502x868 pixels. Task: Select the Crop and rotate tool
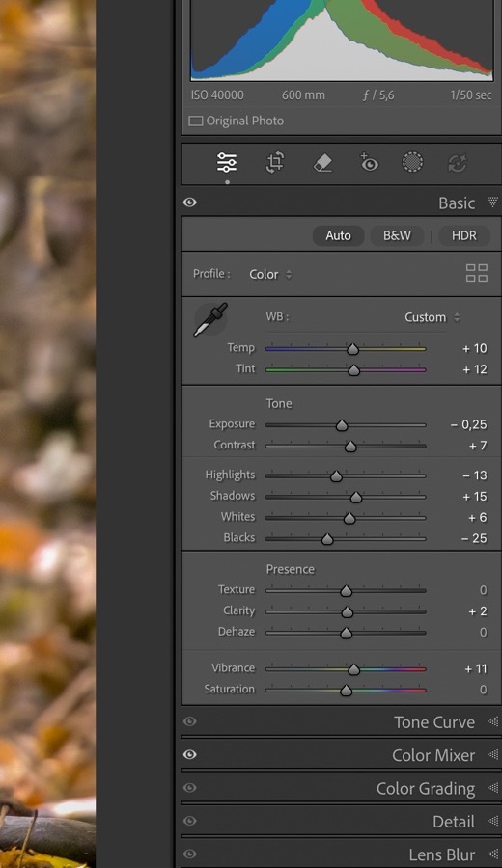(x=275, y=163)
